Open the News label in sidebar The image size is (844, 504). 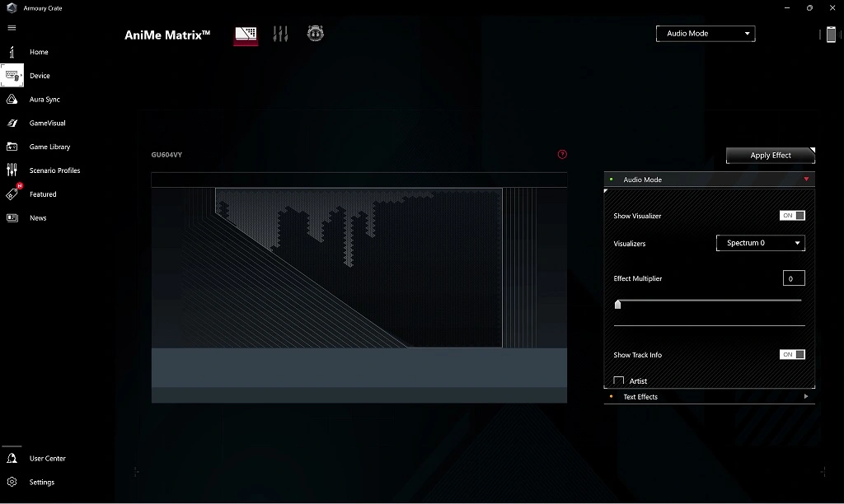click(38, 218)
